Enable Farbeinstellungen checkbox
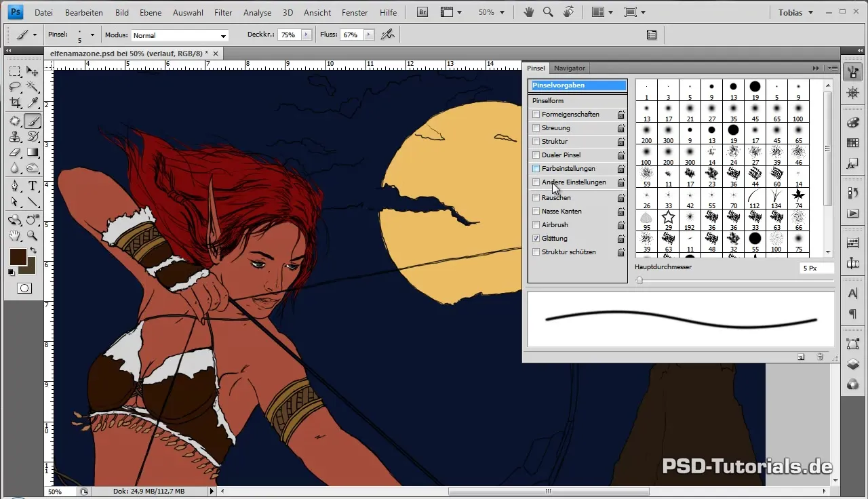This screenshot has height=499, width=868. tap(536, 169)
